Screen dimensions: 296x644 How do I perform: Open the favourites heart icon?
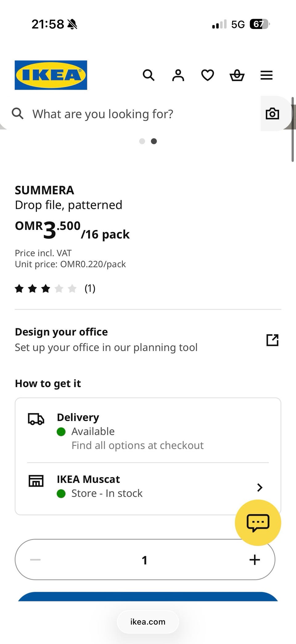click(x=208, y=75)
